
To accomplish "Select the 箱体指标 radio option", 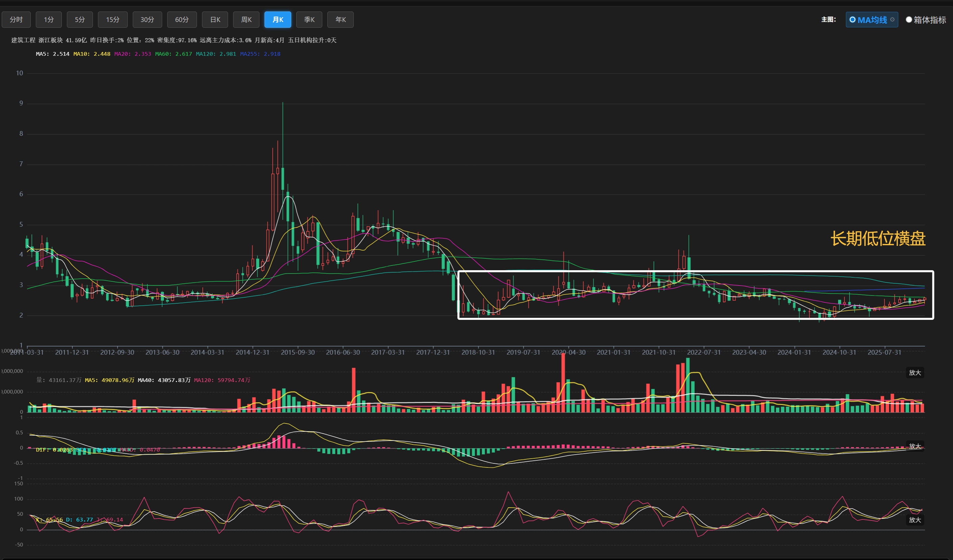I will tap(909, 20).
